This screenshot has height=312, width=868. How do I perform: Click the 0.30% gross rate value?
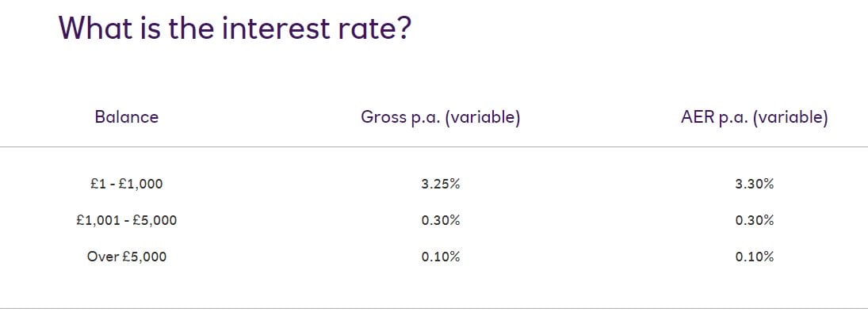(x=440, y=221)
